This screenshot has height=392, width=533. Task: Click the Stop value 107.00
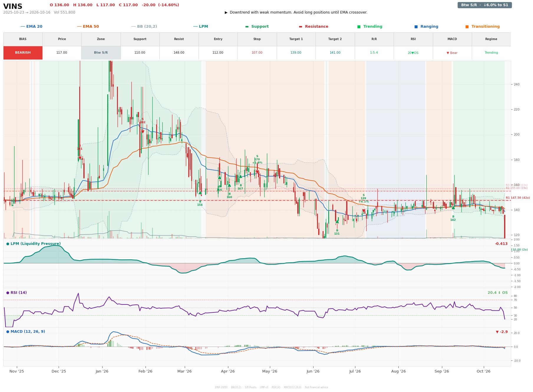(257, 53)
